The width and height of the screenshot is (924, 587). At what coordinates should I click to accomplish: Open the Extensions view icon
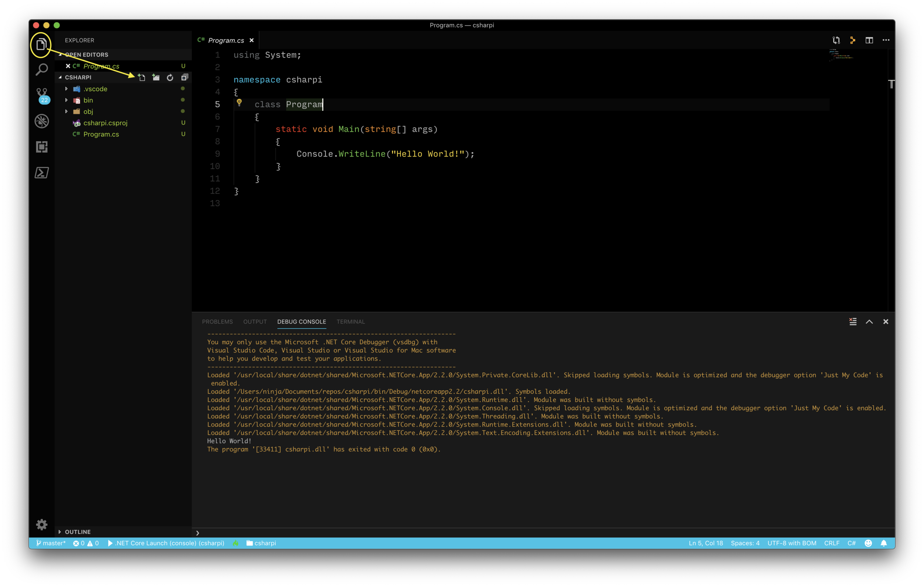coord(41,147)
